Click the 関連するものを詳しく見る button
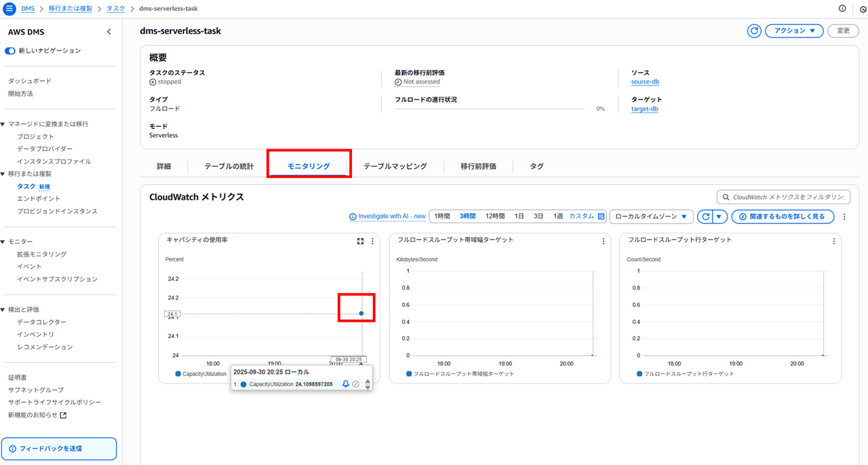The height and width of the screenshot is (465, 868). (x=782, y=217)
